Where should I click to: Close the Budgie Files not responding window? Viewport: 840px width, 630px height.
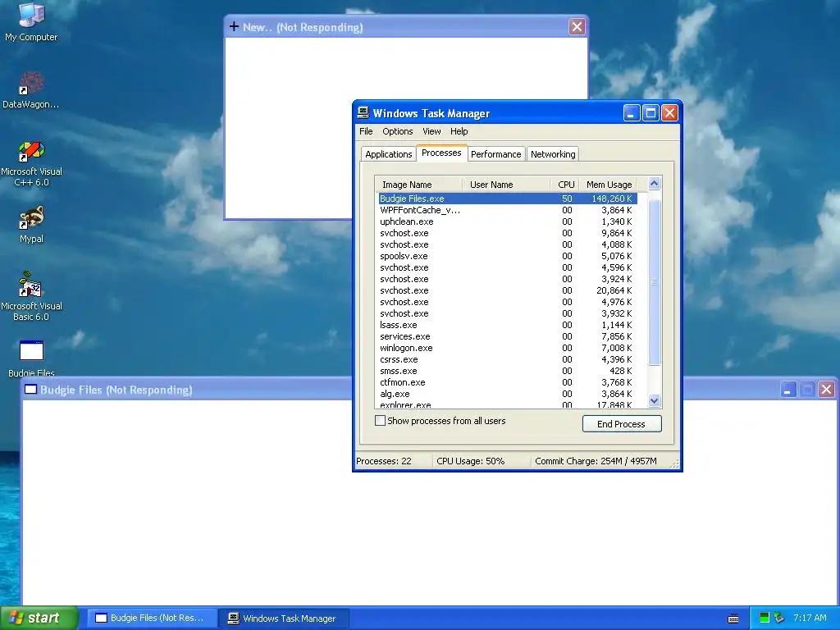(x=827, y=390)
